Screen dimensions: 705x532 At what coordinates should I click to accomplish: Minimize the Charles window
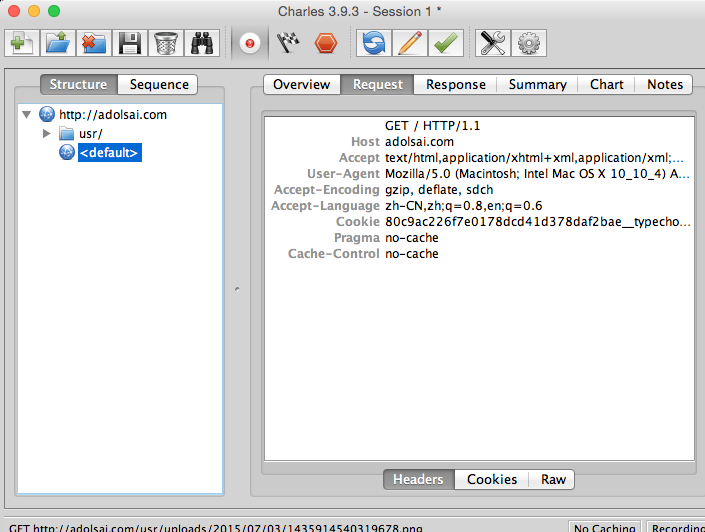(34, 11)
